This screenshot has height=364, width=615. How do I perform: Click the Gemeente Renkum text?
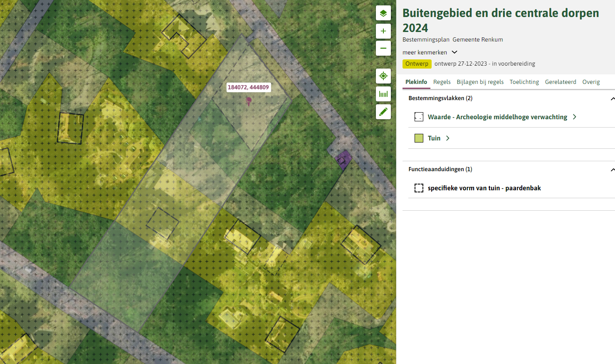point(478,39)
